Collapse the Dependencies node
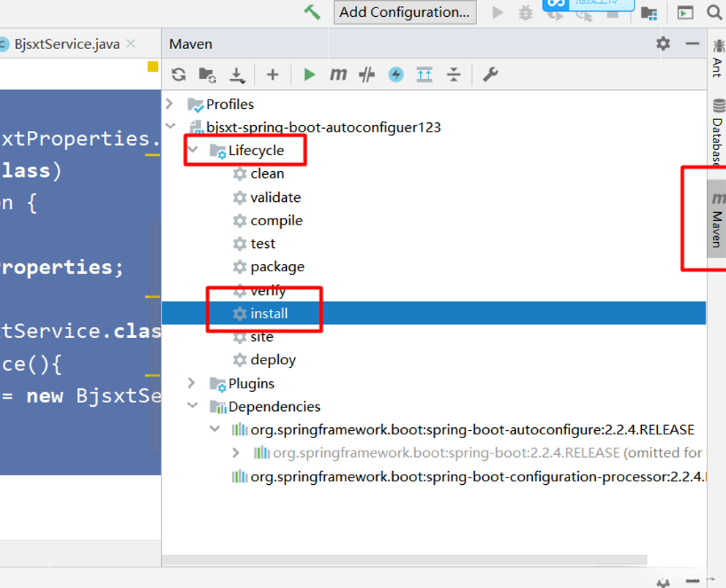726x588 pixels. (x=192, y=405)
